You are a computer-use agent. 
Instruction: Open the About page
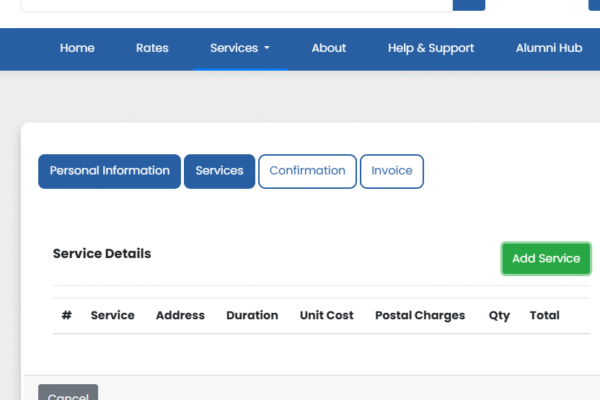pos(329,48)
